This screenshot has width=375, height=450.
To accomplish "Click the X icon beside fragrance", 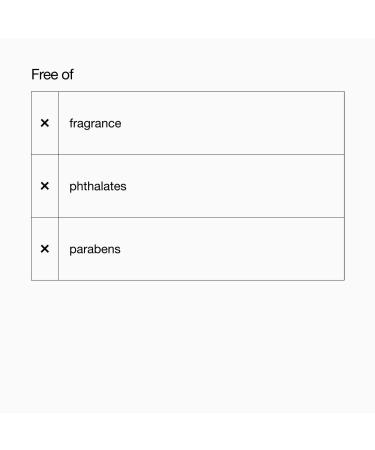I will [x=45, y=123].
